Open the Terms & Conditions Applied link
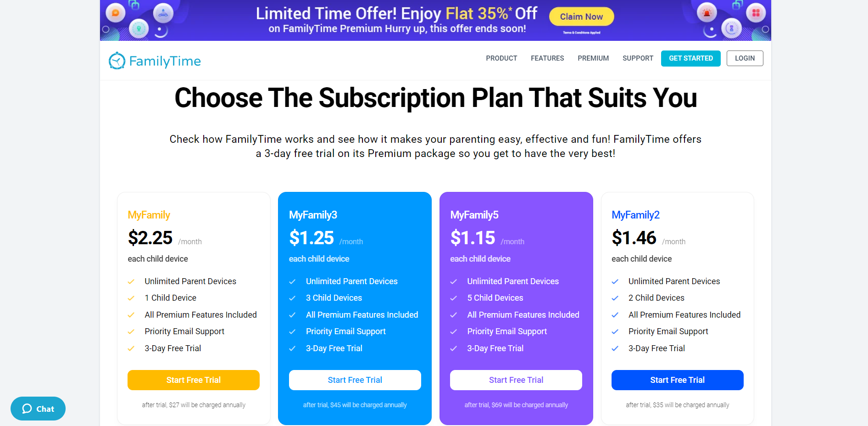868x426 pixels. pos(582,33)
